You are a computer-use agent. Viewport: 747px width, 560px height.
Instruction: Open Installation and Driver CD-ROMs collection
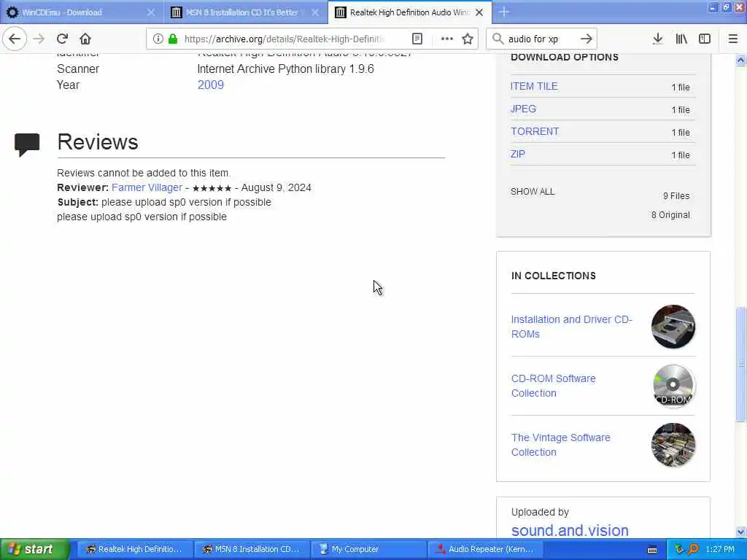click(572, 327)
